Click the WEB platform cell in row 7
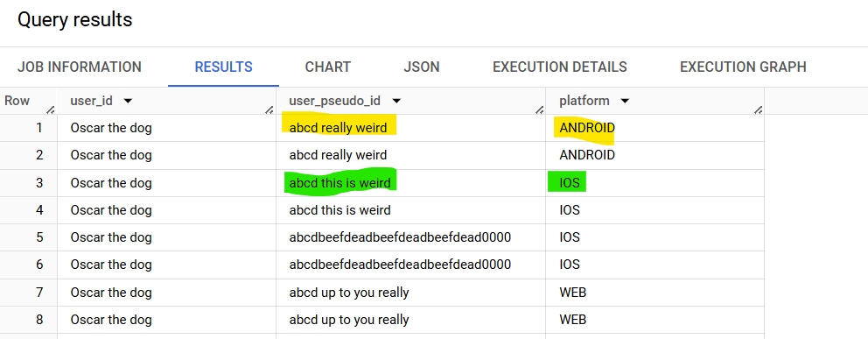Viewport: 868px width, 339px height. tap(654, 293)
